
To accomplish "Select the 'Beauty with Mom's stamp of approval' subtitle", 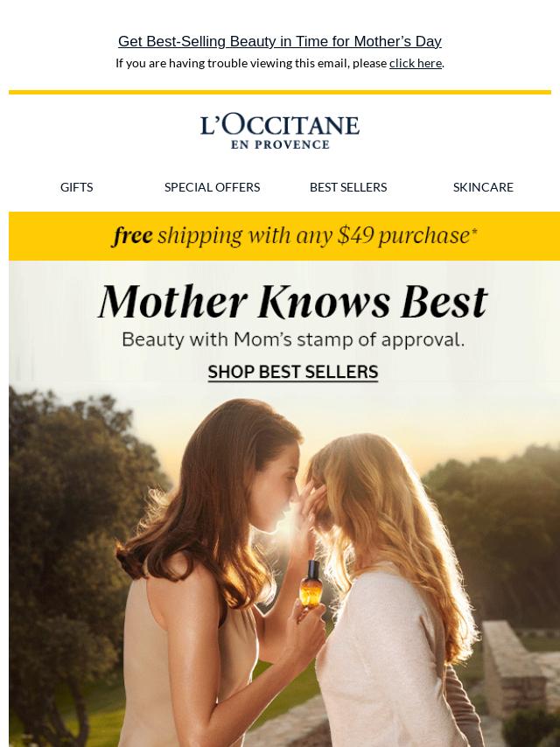I will tap(292, 339).
